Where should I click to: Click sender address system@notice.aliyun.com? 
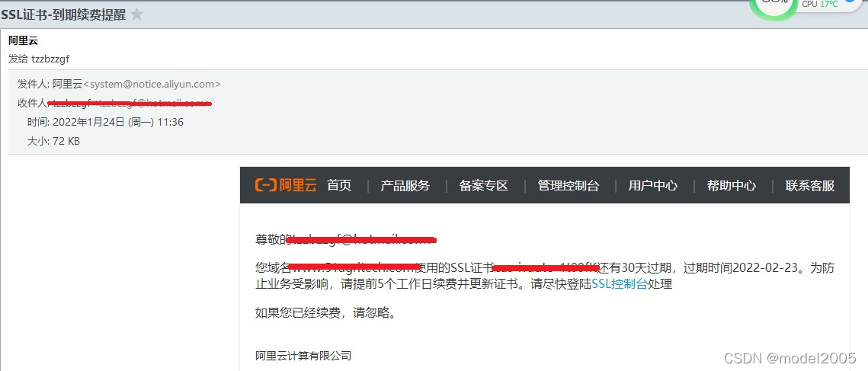tap(152, 84)
